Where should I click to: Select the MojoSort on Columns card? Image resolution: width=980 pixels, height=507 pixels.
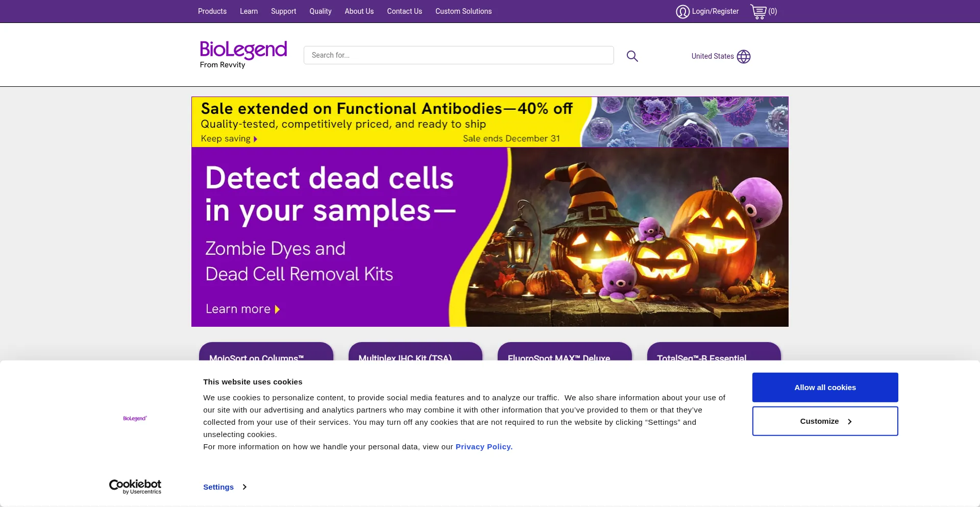[x=266, y=352]
